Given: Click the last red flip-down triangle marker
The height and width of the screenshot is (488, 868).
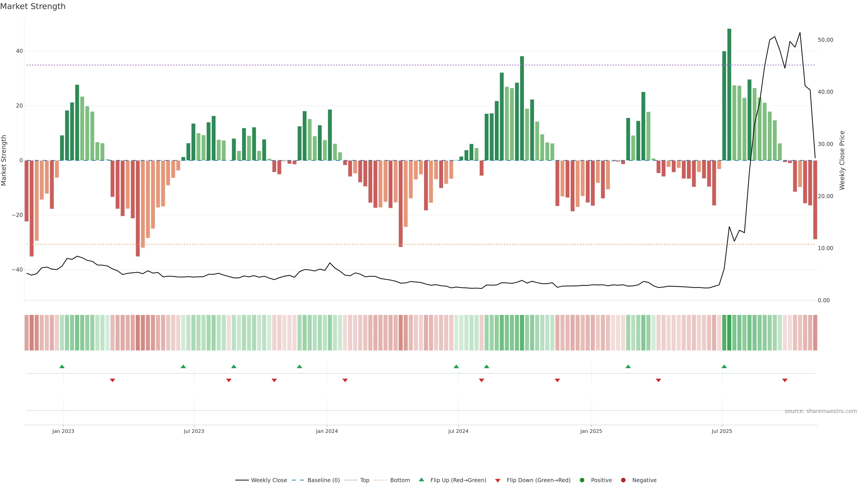Looking at the screenshot, I should click(x=785, y=380).
